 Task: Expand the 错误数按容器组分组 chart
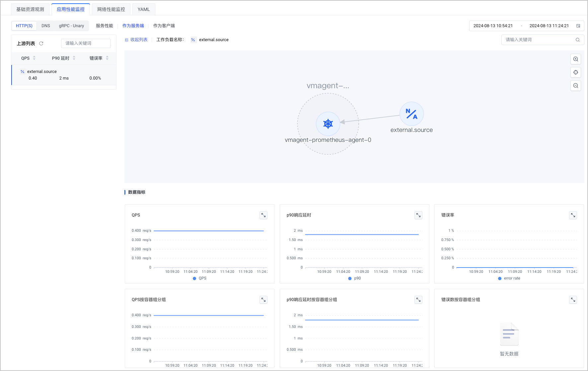[573, 300]
